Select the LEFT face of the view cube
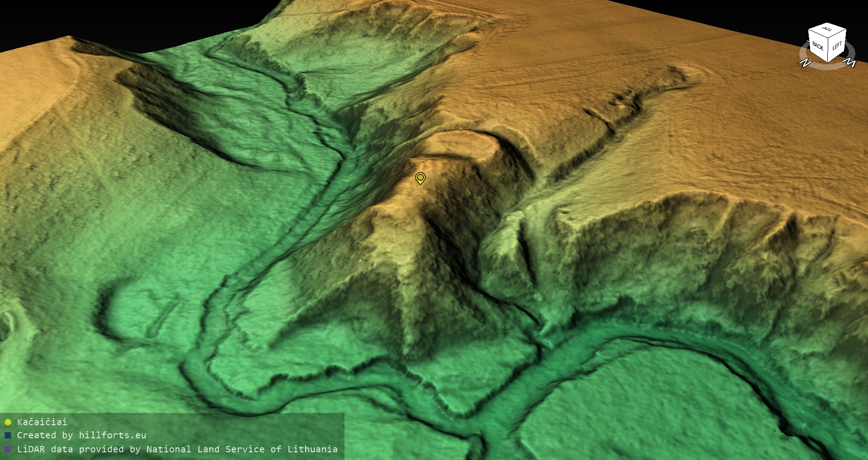868x460 pixels. (837, 46)
